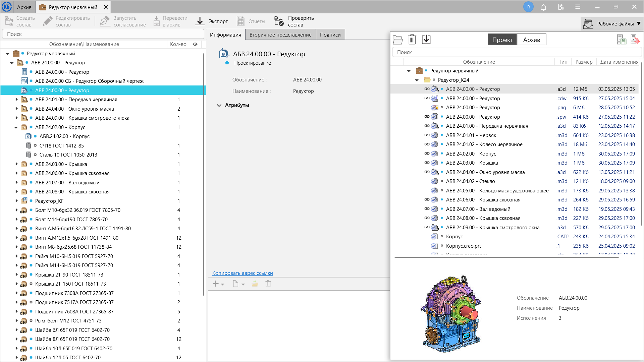Screen dimensions: 644x362
Task: Switch working files view to Архив
Action: coord(531,40)
